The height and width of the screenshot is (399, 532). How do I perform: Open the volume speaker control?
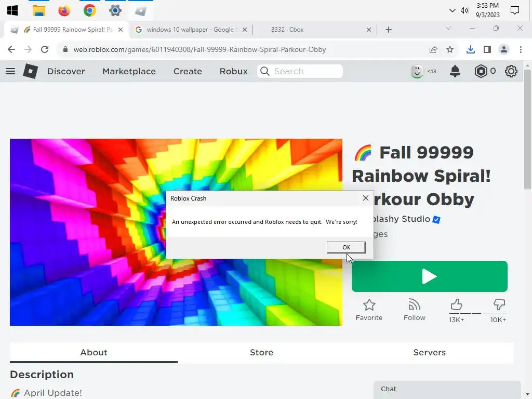coord(464,10)
